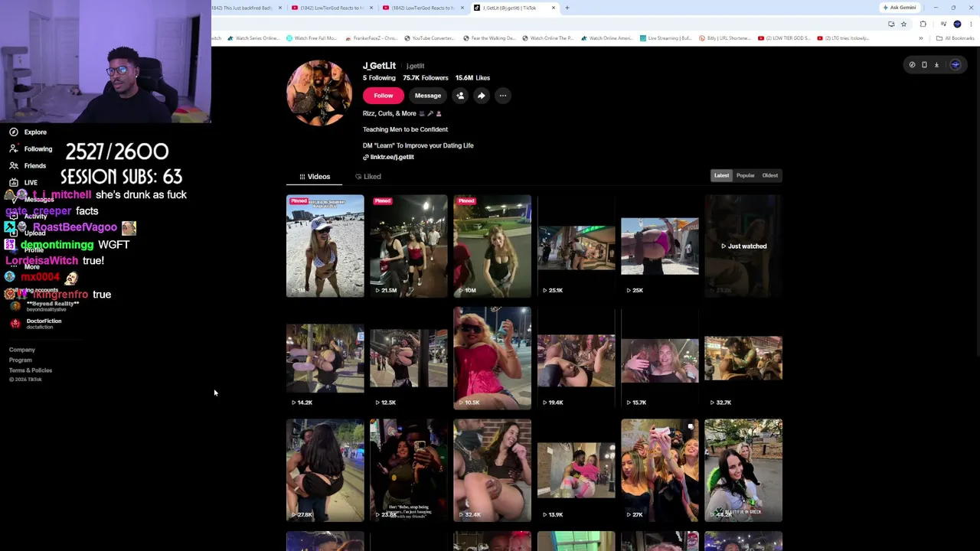Switch to the second 'LowTierGod Reacts' browser tab
Viewport: 980px width, 551px height.
[424, 8]
